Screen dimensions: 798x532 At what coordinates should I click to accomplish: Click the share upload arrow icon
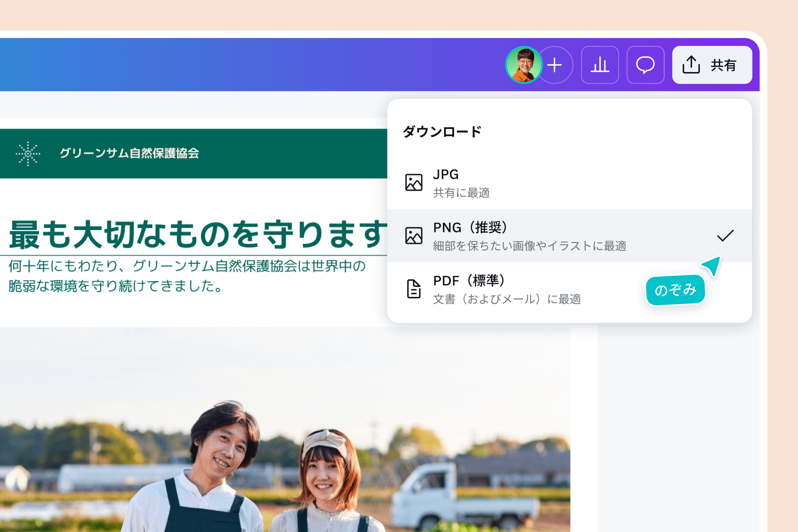coord(691,65)
